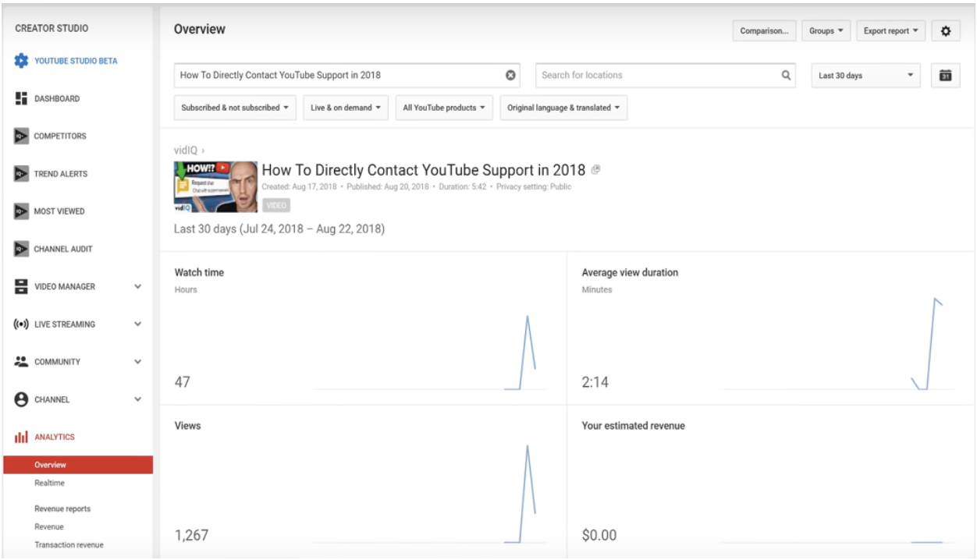Click the Views line chart
Viewport: 977px width, 560px height.
tap(429, 494)
